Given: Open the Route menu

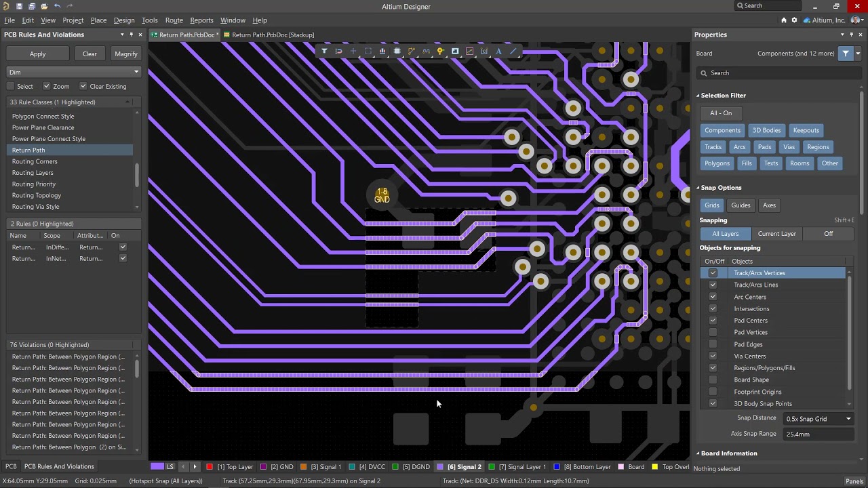Looking at the screenshot, I should (x=174, y=20).
